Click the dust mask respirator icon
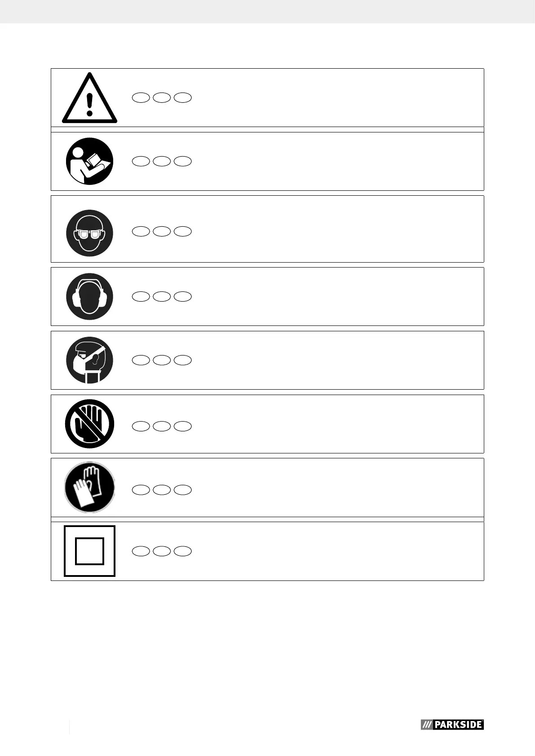Image resolution: width=535 pixels, height=756 pixels. pos(89,360)
